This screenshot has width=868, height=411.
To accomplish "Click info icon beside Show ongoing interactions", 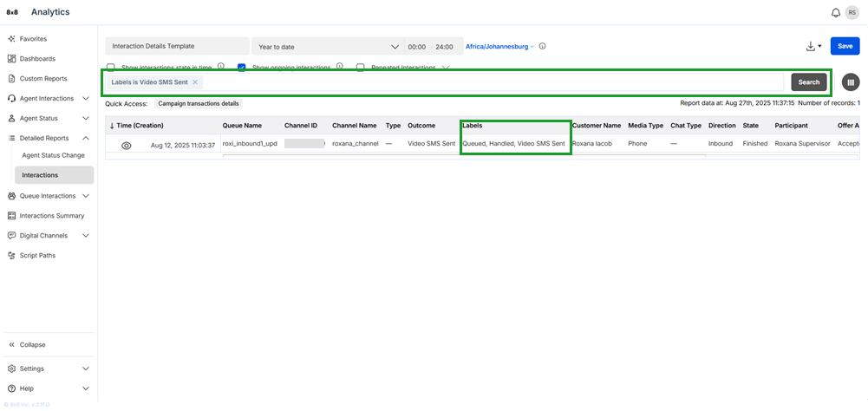I will [339, 67].
